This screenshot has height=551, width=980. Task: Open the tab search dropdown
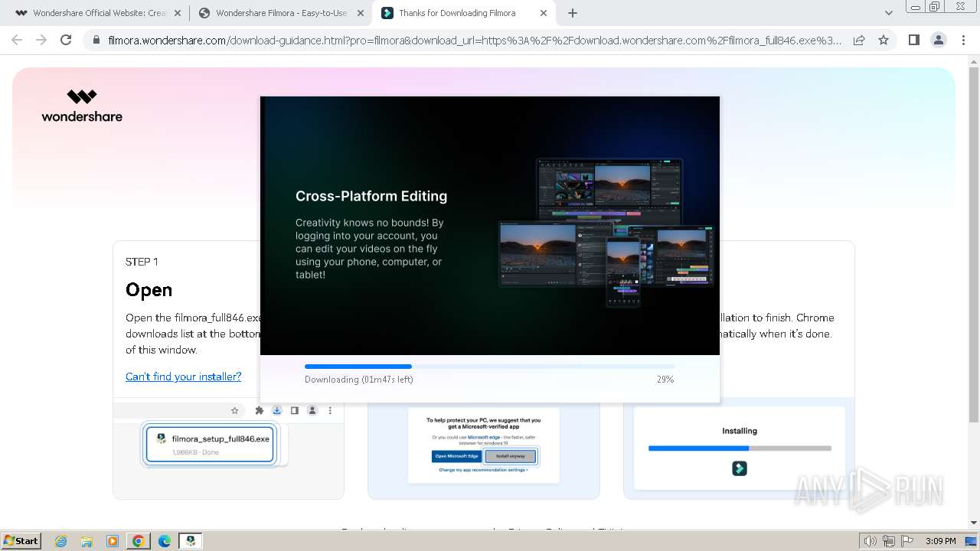888,13
